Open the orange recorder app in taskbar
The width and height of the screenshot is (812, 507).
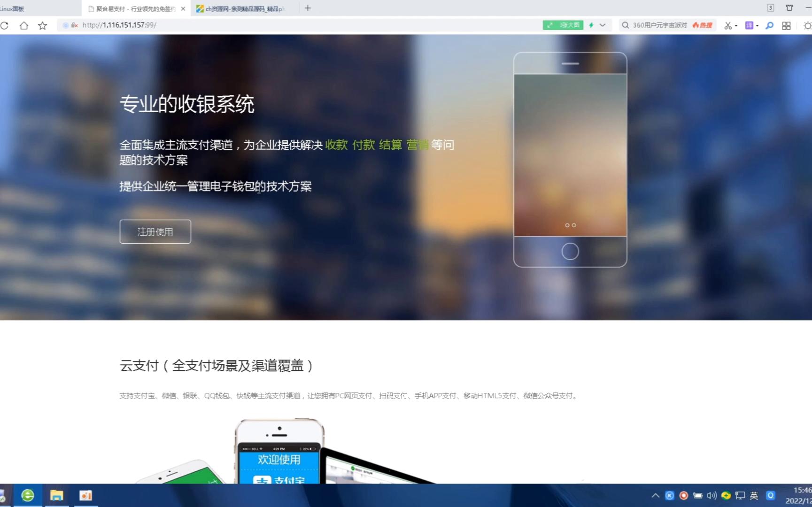[x=85, y=495]
